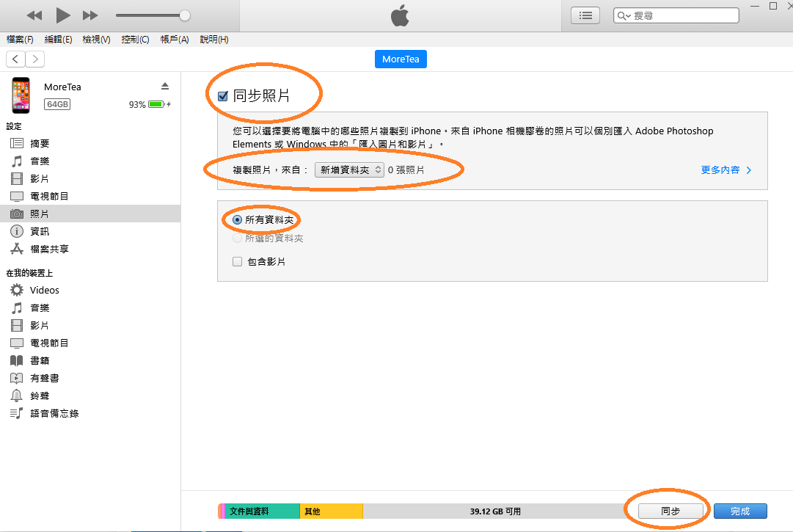Toggle the 同步照片 checkbox
The height and width of the screenshot is (532, 793).
tap(222, 96)
